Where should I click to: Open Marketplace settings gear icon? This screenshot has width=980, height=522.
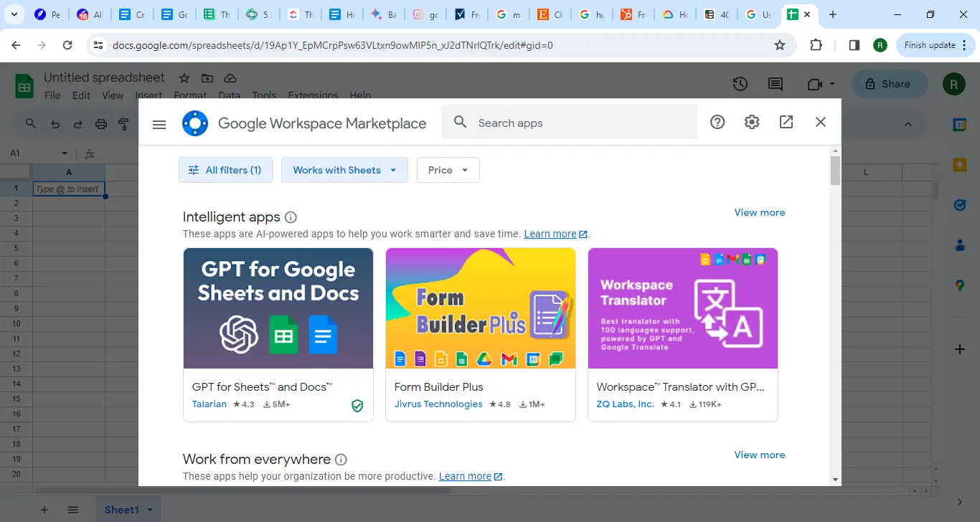click(752, 122)
